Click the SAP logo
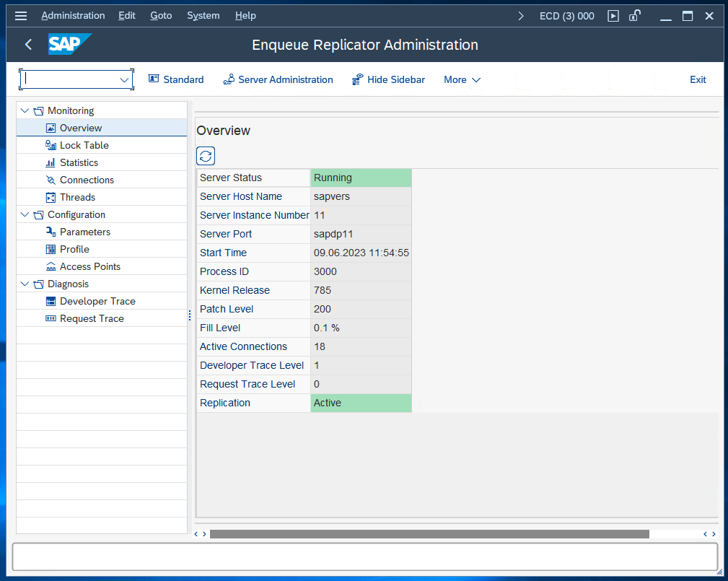The height and width of the screenshot is (581, 728). point(70,44)
